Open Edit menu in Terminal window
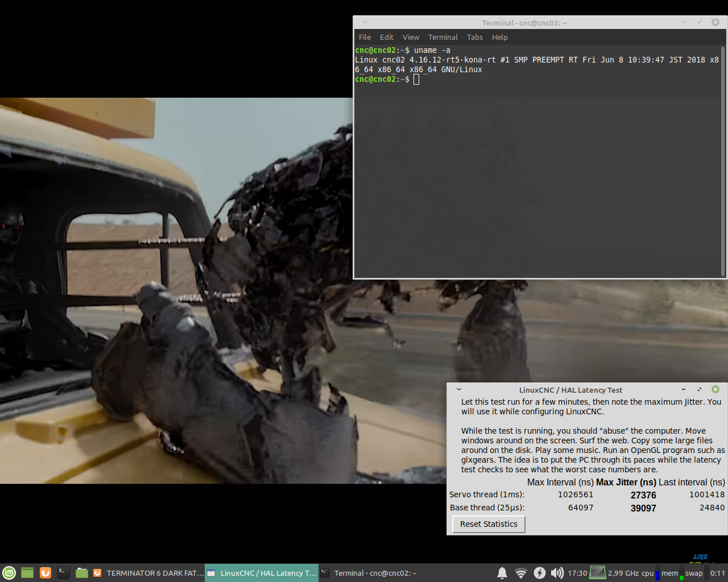 tap(387, 37)
